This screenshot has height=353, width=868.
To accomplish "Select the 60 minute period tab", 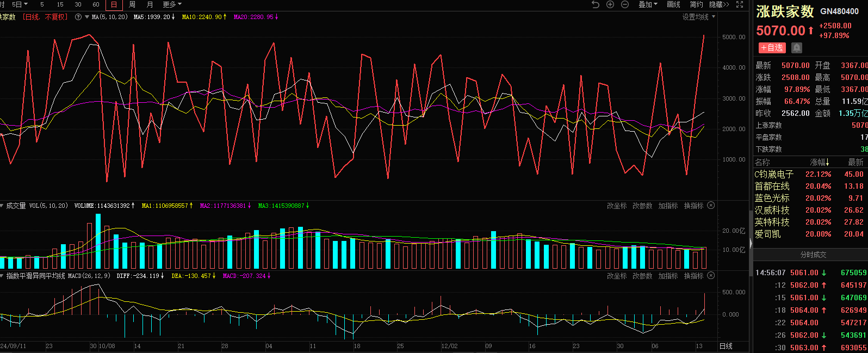I will (96, 4).
